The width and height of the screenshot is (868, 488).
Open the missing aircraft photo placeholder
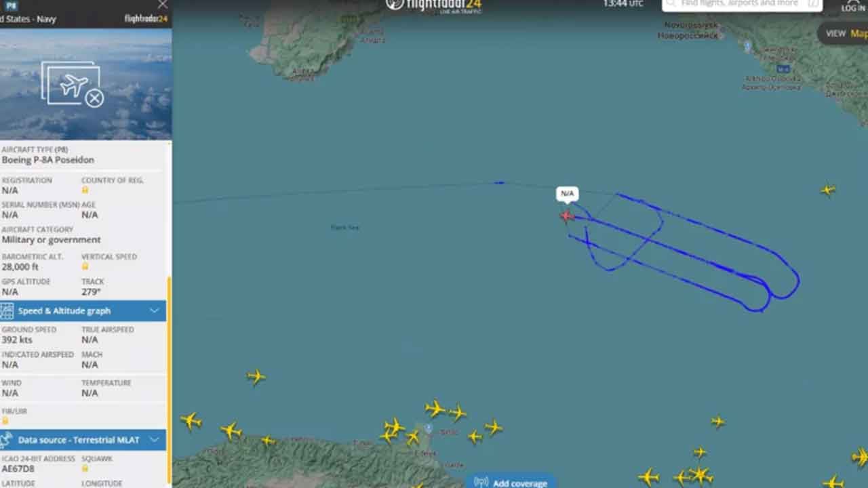coord(72,84)
